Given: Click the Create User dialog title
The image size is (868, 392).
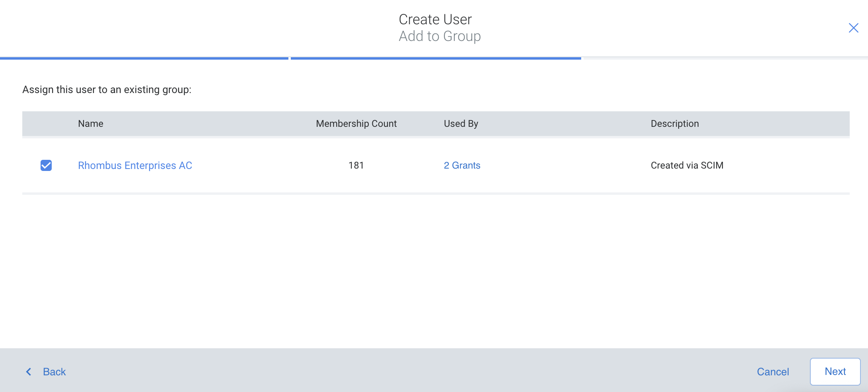Looking at the screenshot, I should [x=435, y=19].
